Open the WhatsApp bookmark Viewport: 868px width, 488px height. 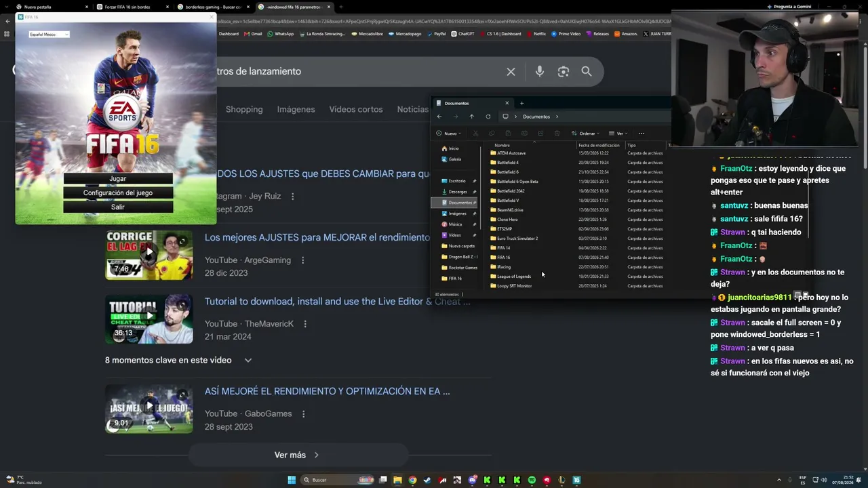click(281, 34)
